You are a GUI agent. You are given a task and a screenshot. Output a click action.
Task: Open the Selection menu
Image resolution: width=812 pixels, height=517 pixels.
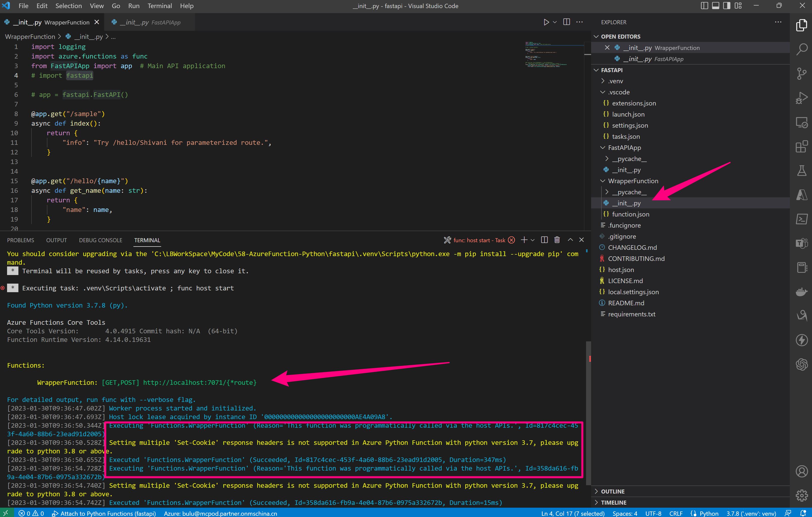(x=68, y=6)
